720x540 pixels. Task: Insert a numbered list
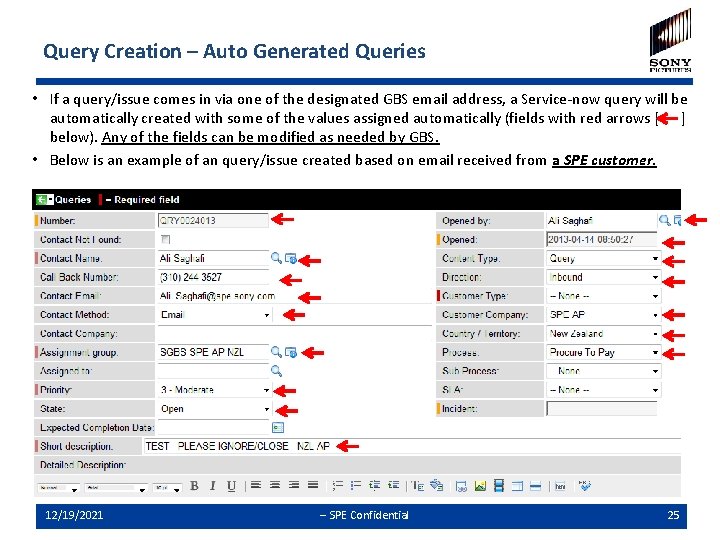pos(338,485)
